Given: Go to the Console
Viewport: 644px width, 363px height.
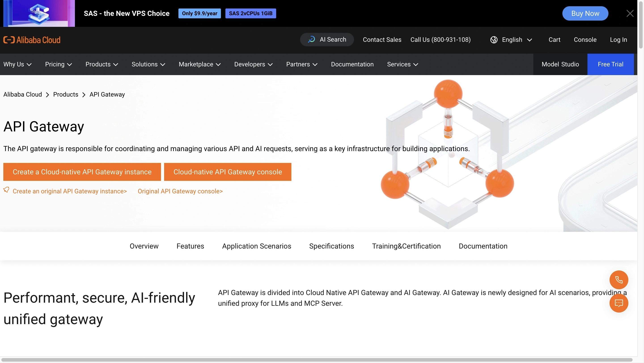Looking at the screenshot, I should click(x=585, y=40).
